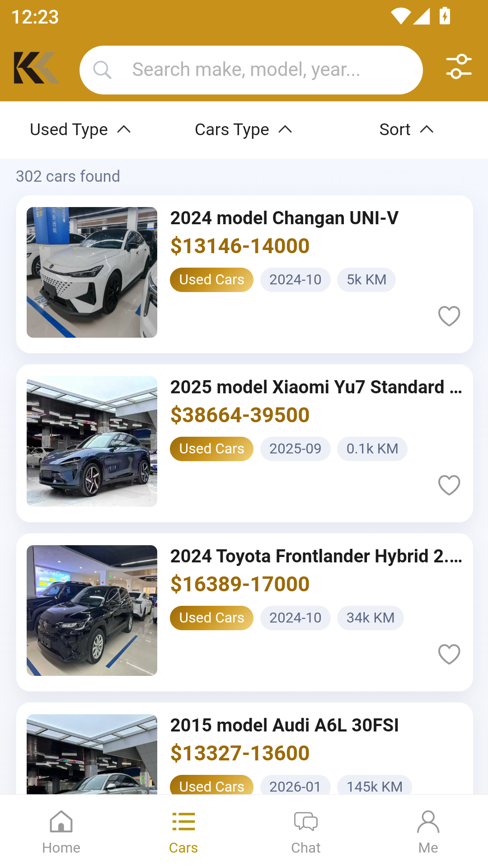Open the Chat tab
The image size is (488, 868).
305,831
